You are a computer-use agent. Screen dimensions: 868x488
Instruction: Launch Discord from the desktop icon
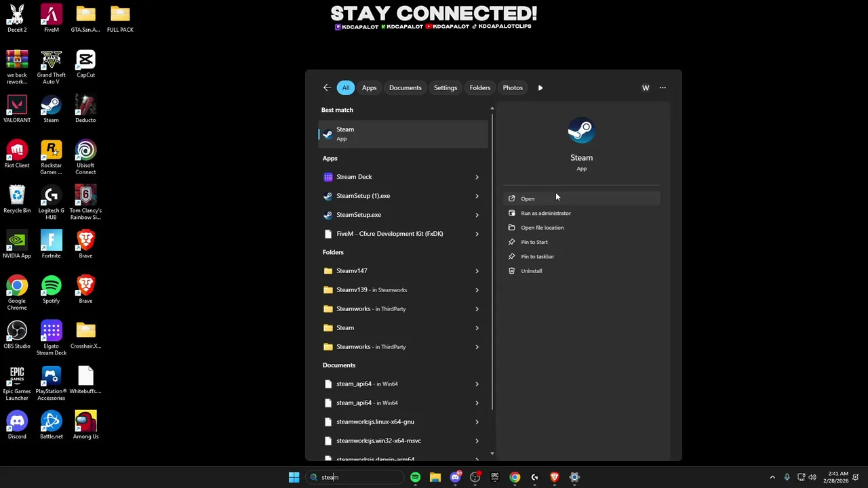pos(17,426)
